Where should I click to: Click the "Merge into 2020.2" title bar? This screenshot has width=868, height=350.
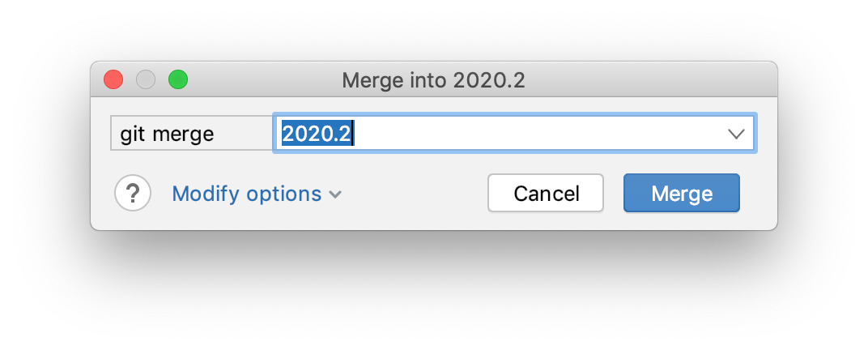click(434, 80)
